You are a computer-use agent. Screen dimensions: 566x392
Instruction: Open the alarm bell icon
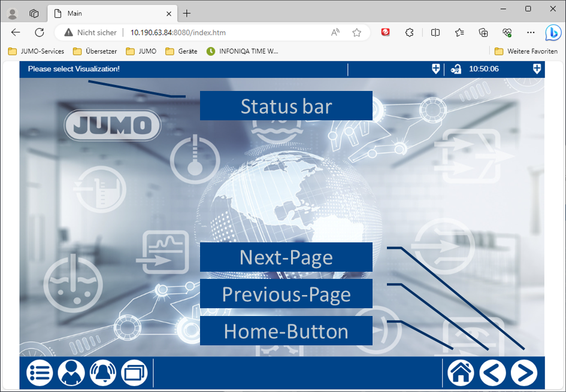(x=102, y=373)
